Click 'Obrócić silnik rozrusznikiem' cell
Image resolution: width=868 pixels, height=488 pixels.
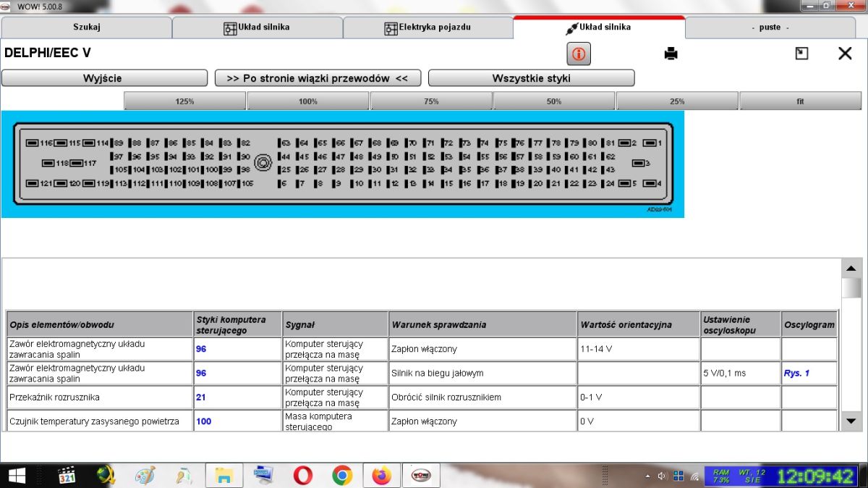click(x=482, y=397)
